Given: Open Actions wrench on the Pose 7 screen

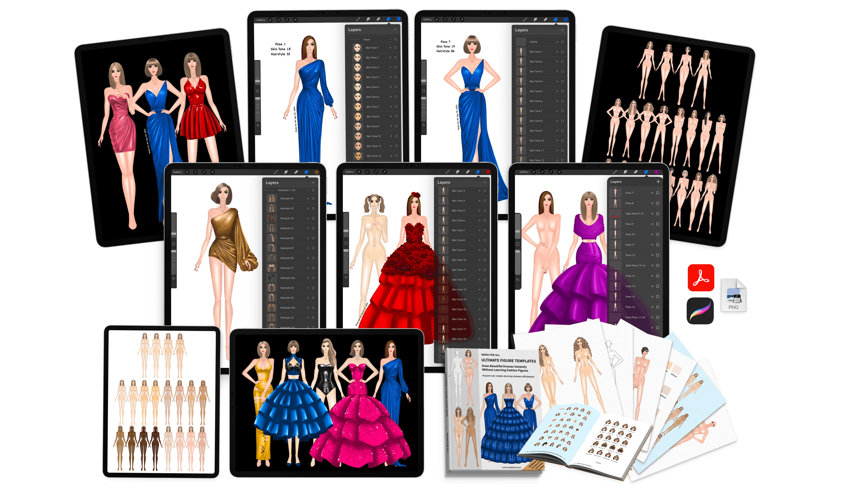Looking at the screenshot, I should [x=437, y=20].
